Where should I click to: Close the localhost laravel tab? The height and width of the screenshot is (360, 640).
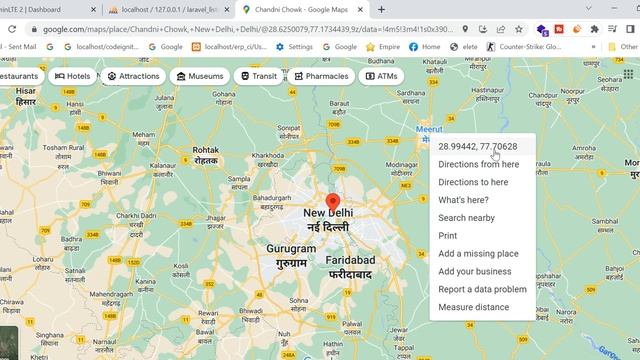227,9
